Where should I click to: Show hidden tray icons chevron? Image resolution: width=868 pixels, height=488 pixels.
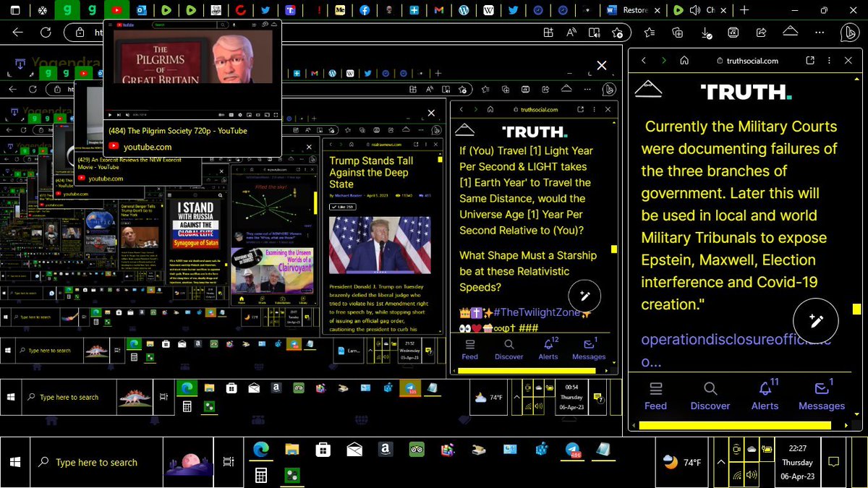tap(720, 462)
